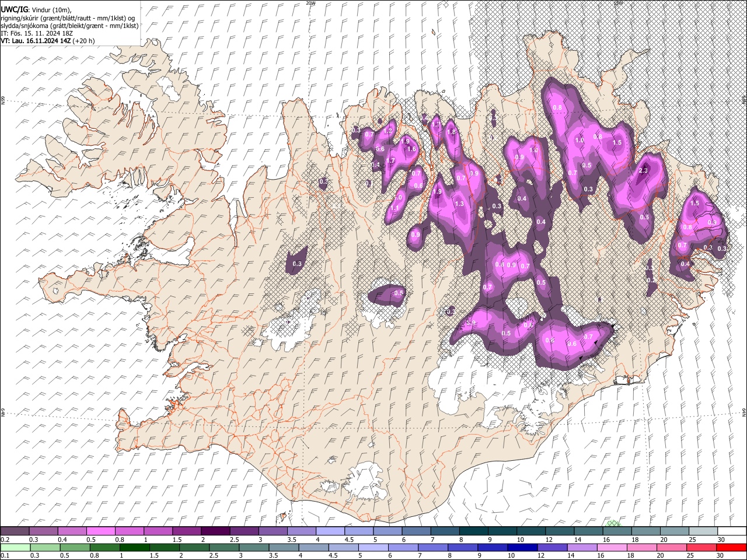Click the 'slydda/snjókoma' description line
The height and width of the screenshot is (560, 747).
[x=69, y=26]
